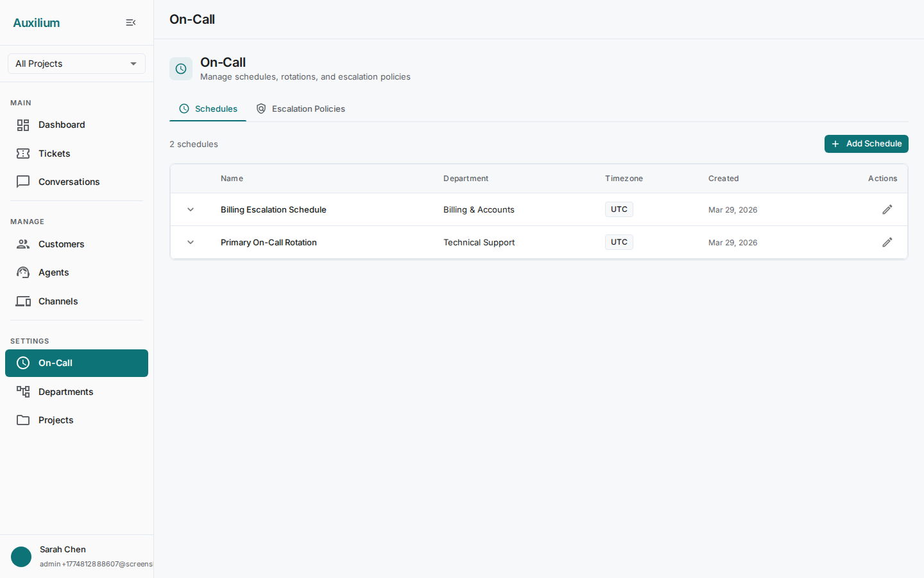Click the Departments hierarchy icon
The image size is (924, 578).
point(23,392)
